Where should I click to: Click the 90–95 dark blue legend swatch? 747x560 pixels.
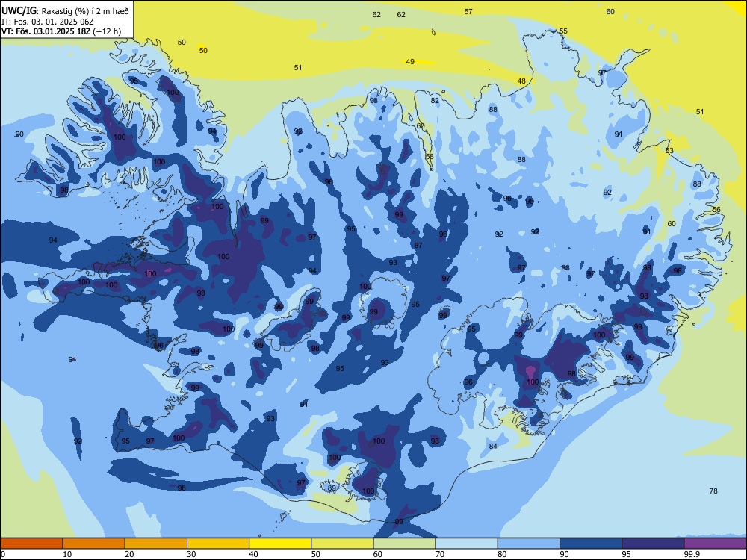[591, 544]
